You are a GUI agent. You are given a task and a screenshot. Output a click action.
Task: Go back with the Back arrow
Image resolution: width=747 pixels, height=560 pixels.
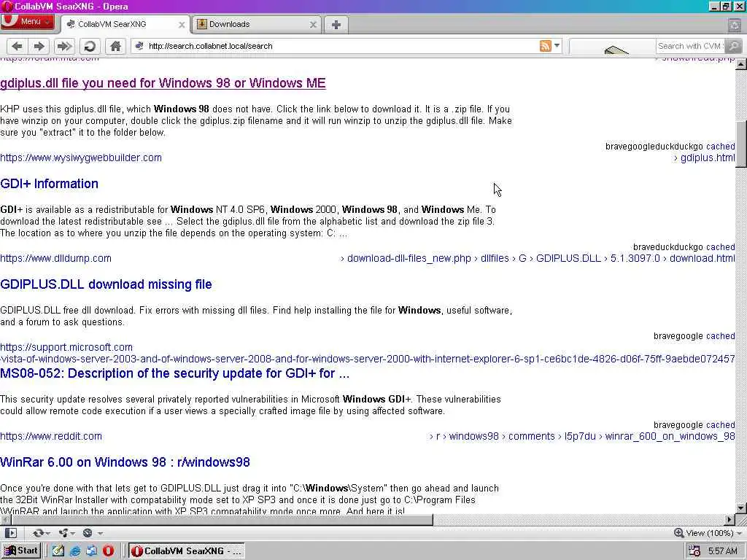(18, 46)
